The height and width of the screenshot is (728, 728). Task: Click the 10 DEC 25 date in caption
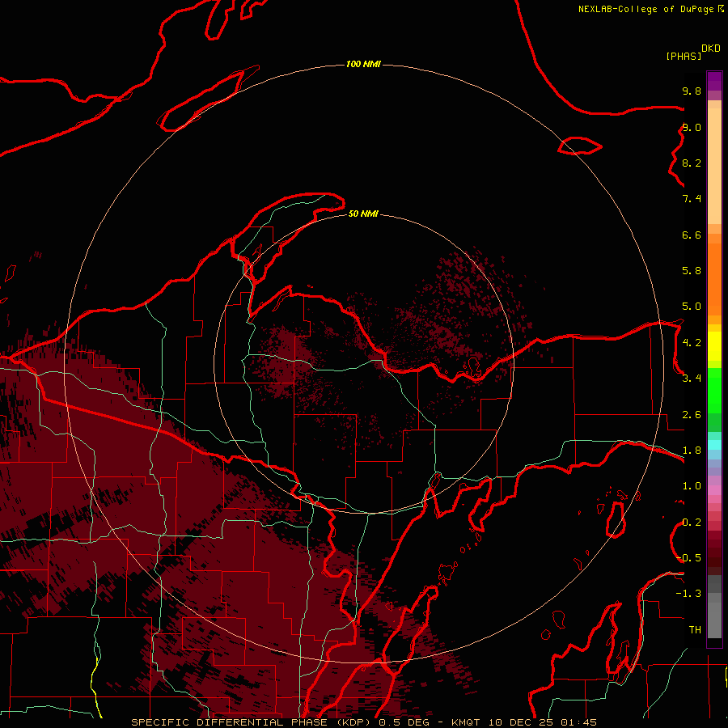520,722
